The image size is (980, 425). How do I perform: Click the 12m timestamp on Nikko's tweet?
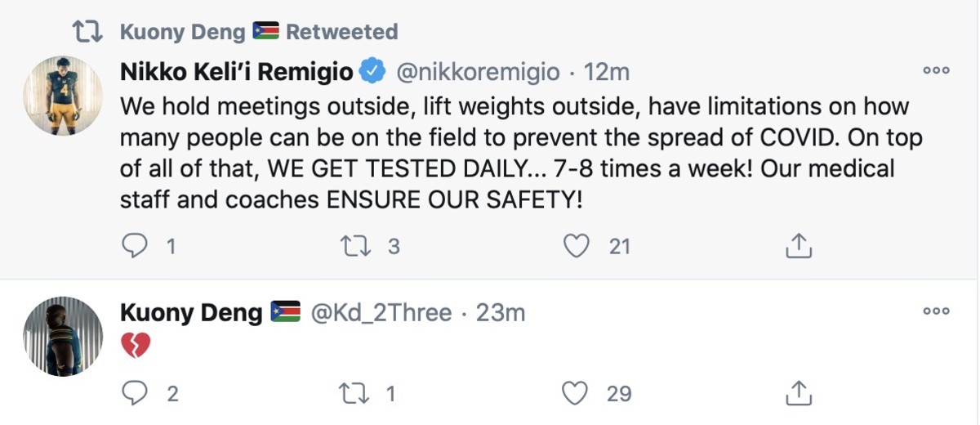click(608, 72)
